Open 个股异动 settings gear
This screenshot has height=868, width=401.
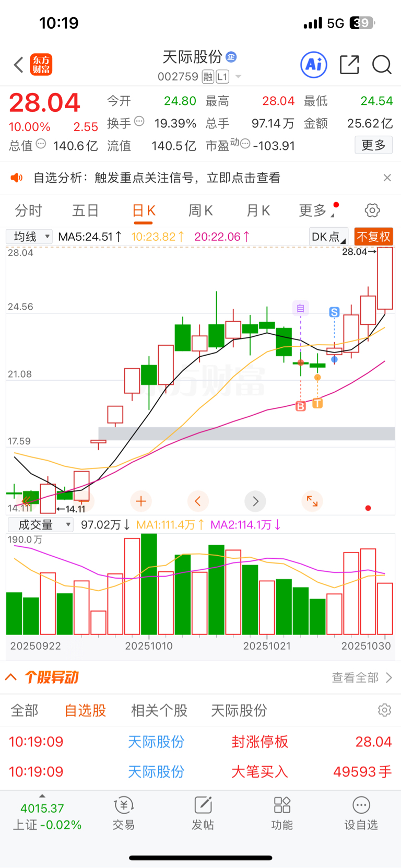pyautogui.click(x=385, y=710)
